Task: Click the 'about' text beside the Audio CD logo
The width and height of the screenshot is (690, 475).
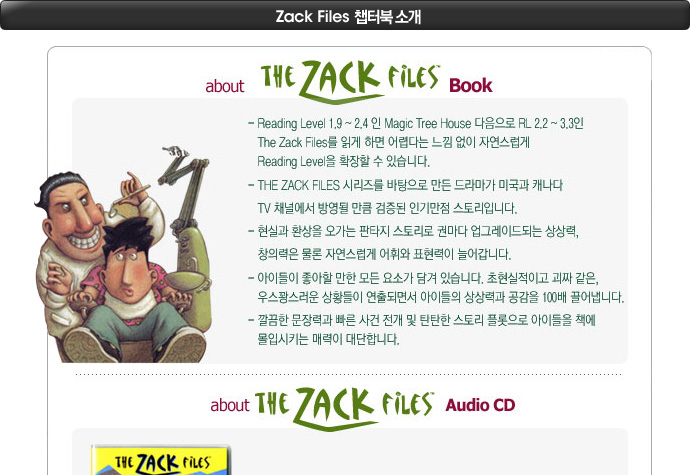Action: (x=230, y=405)
